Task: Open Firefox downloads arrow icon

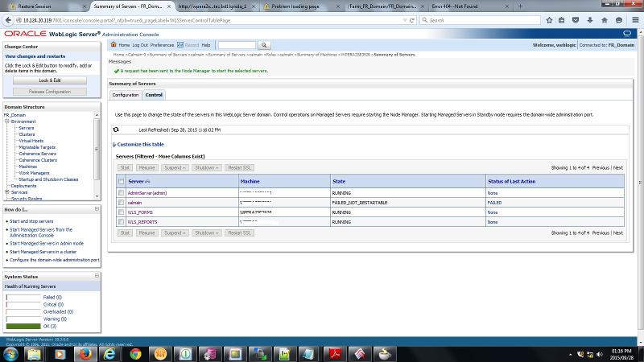Action: [590, 20]
